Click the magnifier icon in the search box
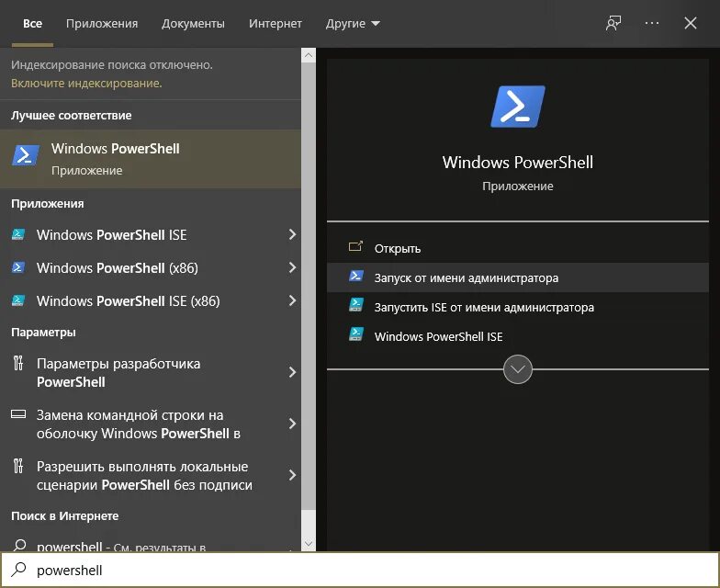 (x=18, y=570)
